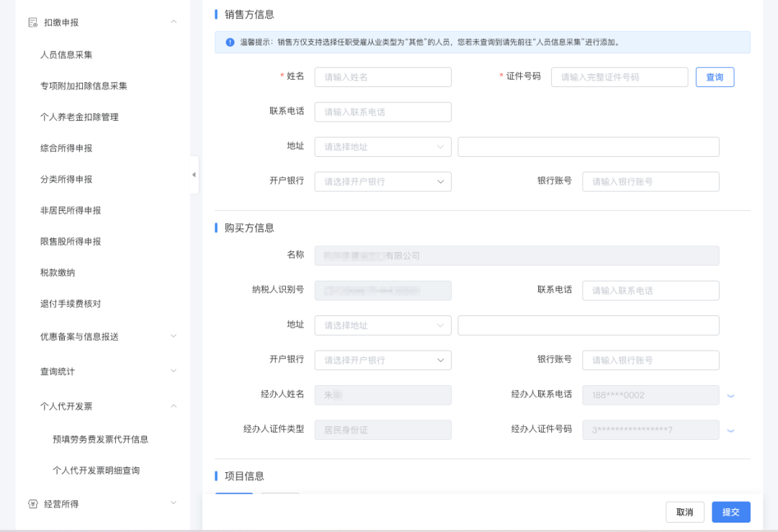
Task: Open 人员信息采集 in the sidebar
Action: tap(66, 55)
